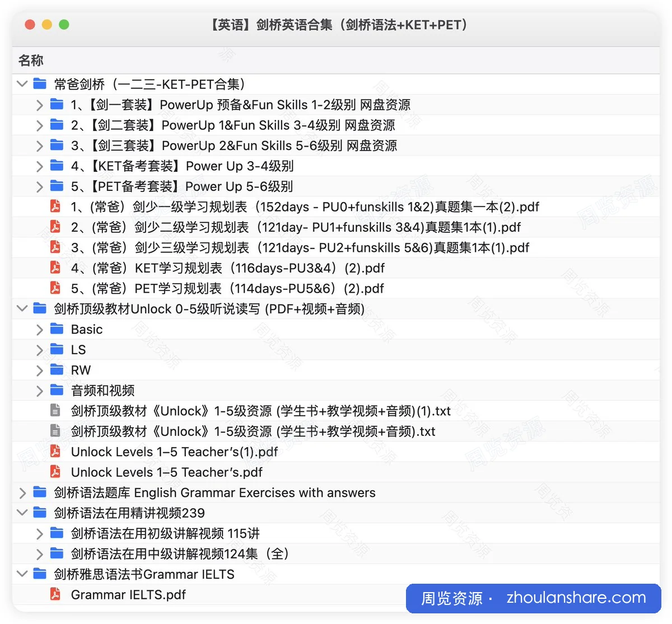The height and width of the screenshot is (624, 672).
Task: Click the 常爸剑桥 folder icon
Action: click(x=40, y=84)
